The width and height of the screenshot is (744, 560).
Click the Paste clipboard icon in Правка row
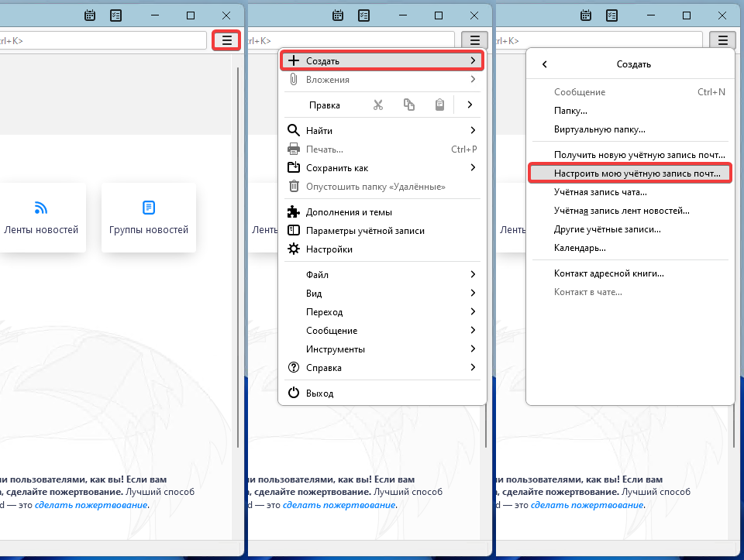(x=439, y=105)
